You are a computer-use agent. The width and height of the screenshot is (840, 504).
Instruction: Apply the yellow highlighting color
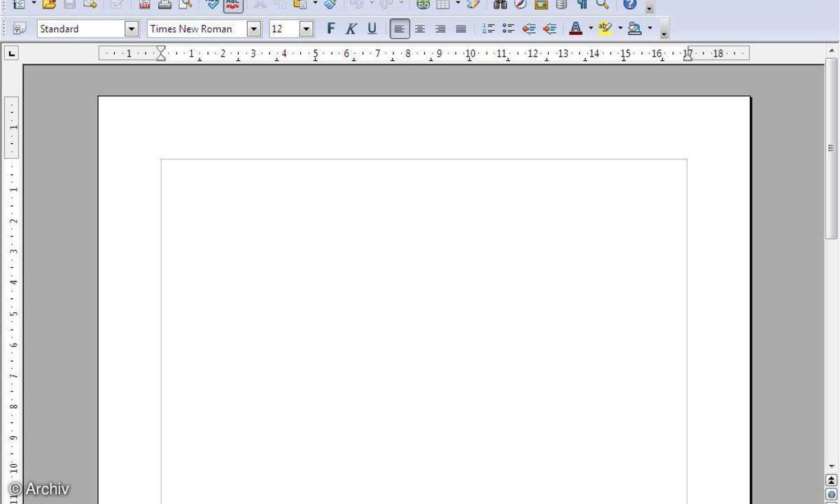(x=605, y=29)
